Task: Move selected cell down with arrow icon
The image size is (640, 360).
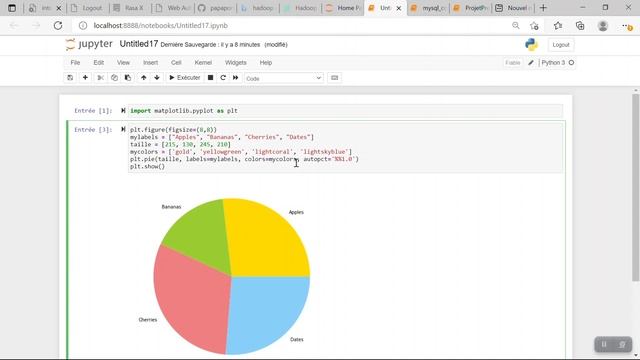Action: coord(157,78)
